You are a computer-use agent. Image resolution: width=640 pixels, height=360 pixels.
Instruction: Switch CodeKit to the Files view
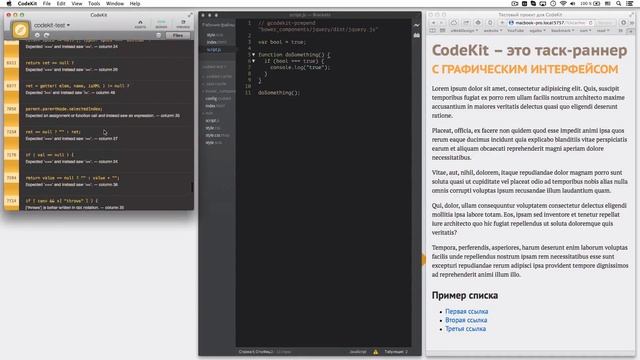[178, 36]
